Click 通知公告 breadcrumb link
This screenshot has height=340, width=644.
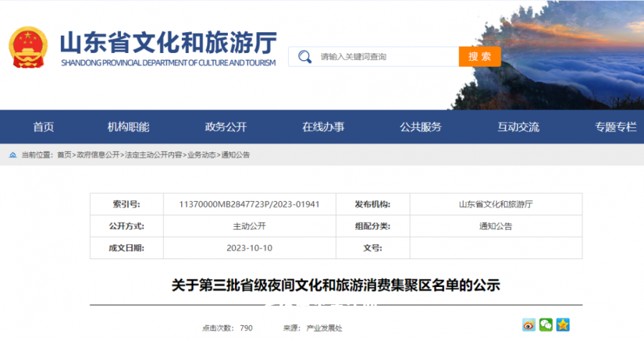click(236, 155)
